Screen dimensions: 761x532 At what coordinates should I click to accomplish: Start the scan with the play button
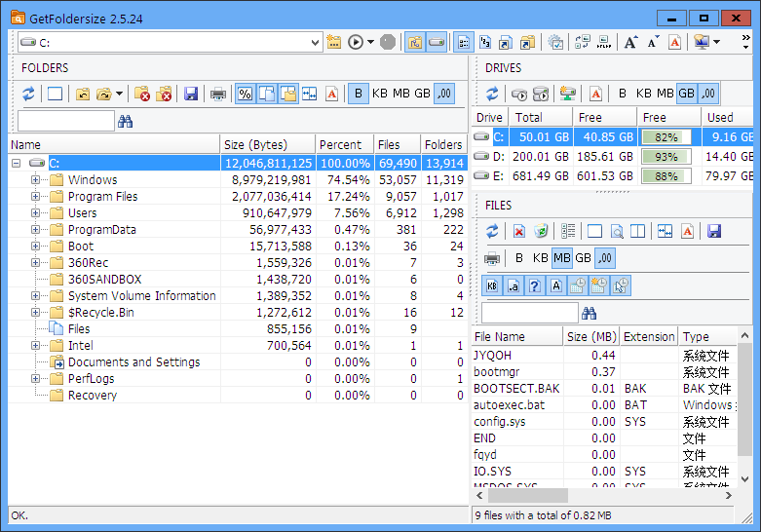pyautogui.click(x=356, y=42)
